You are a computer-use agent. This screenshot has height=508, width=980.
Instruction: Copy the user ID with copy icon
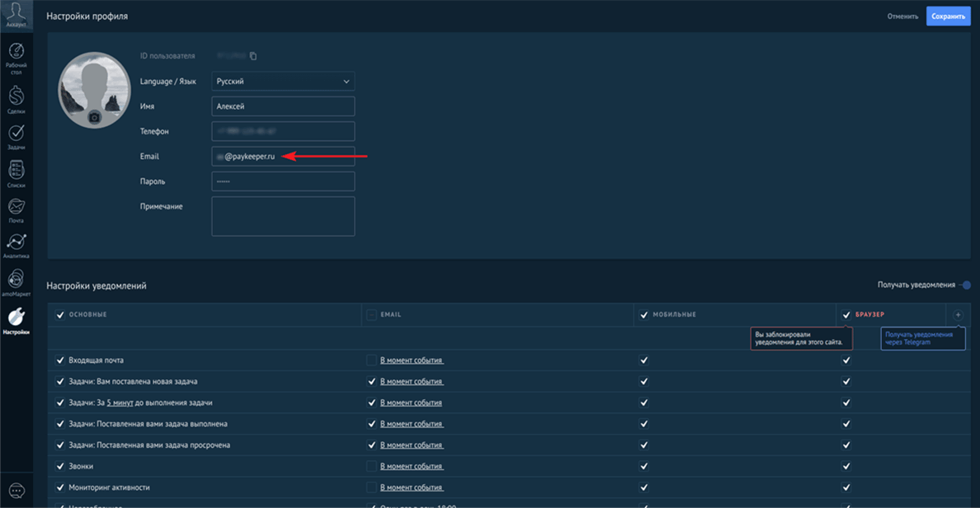pos(253,56)
